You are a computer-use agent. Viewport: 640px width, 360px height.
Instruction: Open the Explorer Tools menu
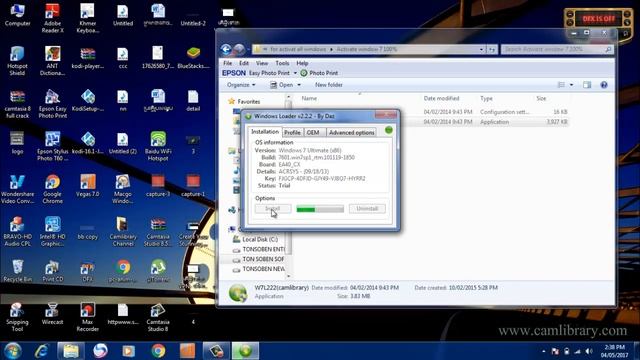282,63
